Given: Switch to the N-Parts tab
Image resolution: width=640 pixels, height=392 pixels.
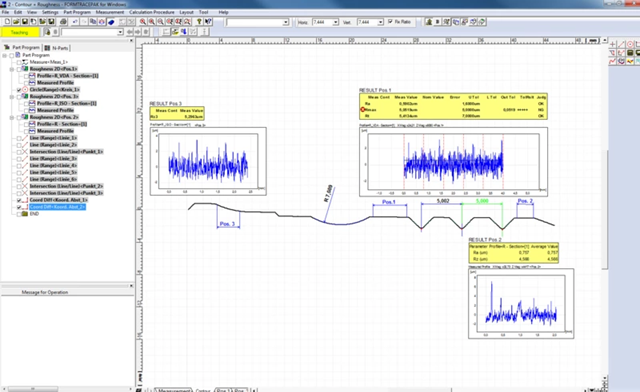Looking at the screenshot, I should click(x=57, y=48).
